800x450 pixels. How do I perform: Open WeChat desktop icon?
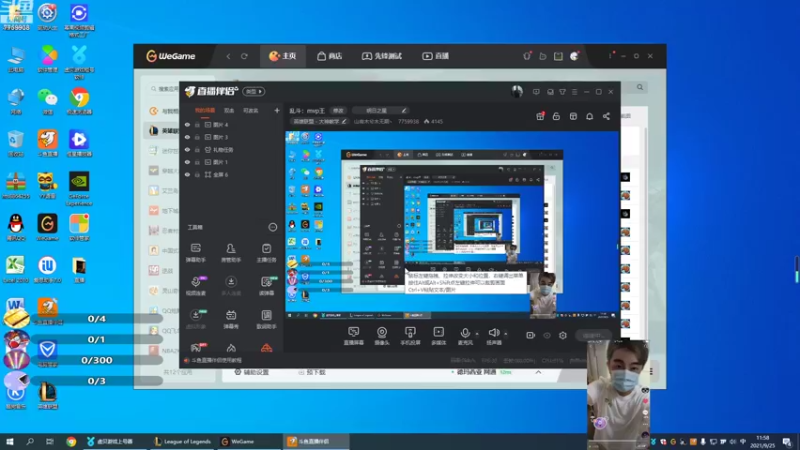tap(47, 101)
